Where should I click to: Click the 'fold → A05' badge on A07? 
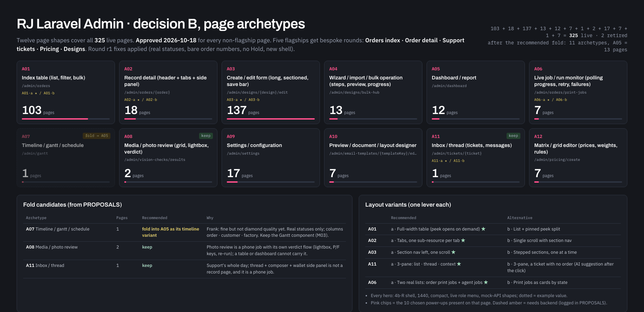tap(97, 136)
